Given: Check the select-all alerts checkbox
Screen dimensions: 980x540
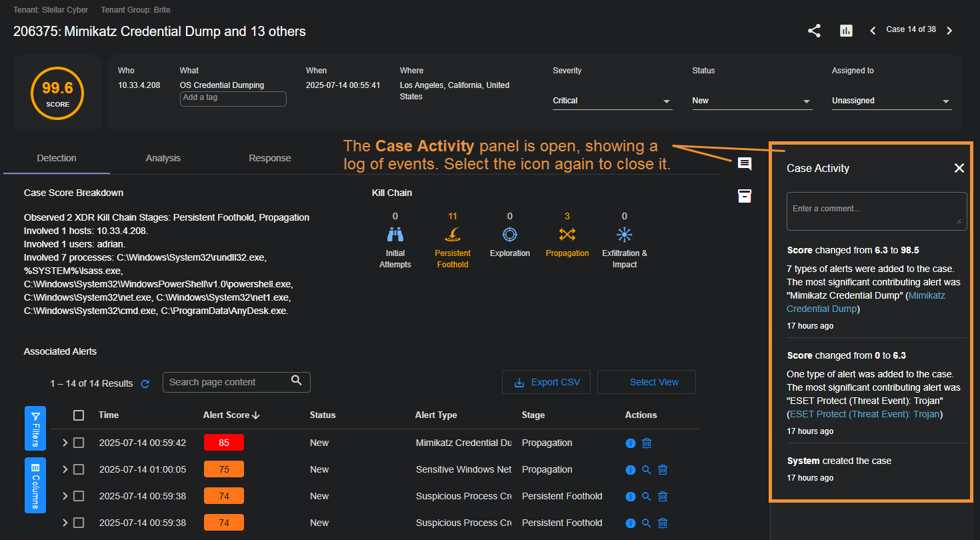Looking at the screenshot, I should point(79,415).
